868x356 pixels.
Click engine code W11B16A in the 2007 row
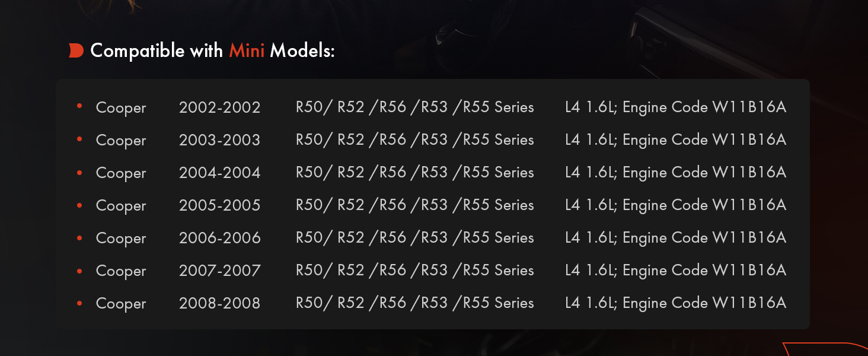(749, 271)
